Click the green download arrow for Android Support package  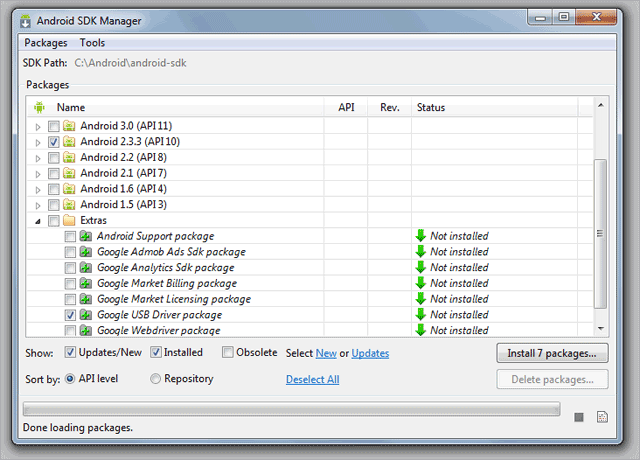point(420,236)
